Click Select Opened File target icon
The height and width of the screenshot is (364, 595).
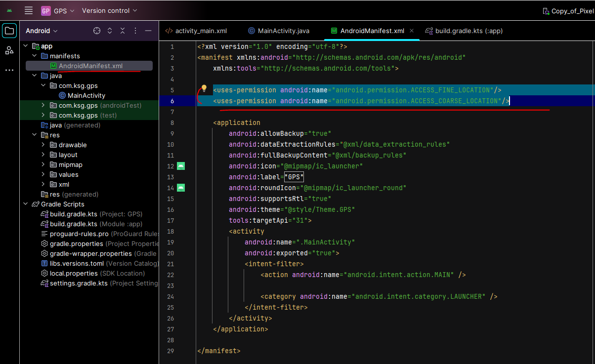pos(97,31)
